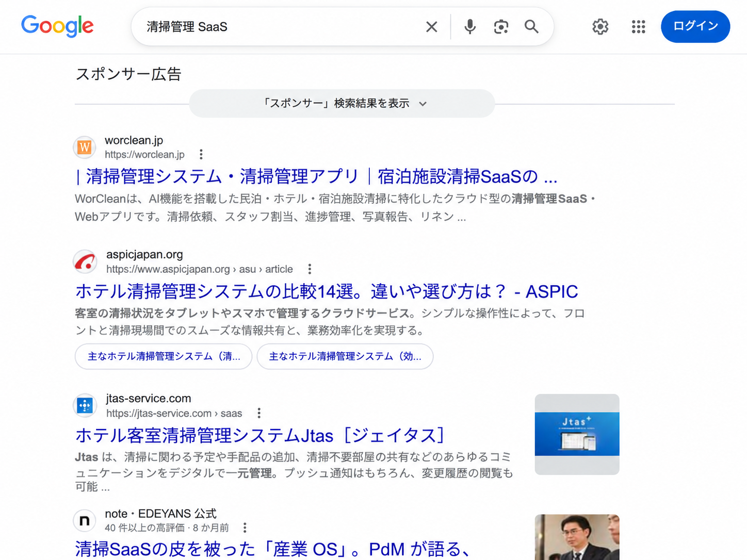View the Jtas result thumbnail image
The width and height of the screenshot is (747, 560).
(x=577, y=434)
